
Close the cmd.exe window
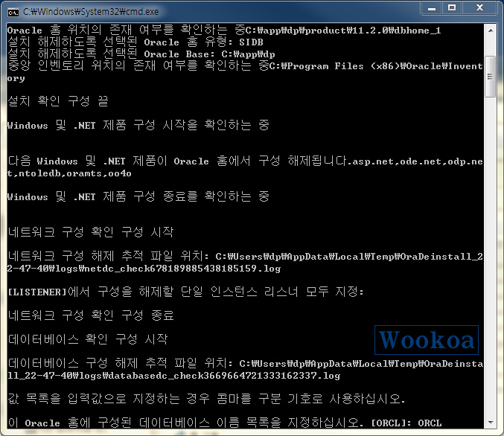[x=479, y=8]
